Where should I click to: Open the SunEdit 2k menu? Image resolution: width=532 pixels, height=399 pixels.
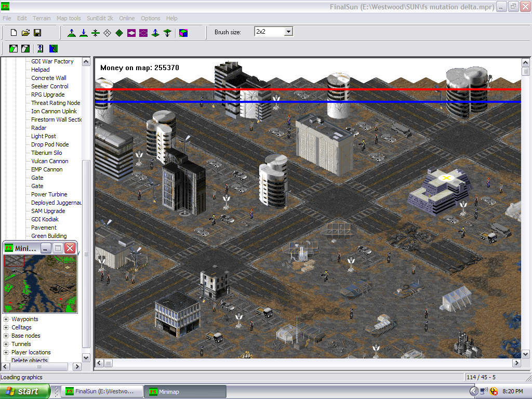100,18
